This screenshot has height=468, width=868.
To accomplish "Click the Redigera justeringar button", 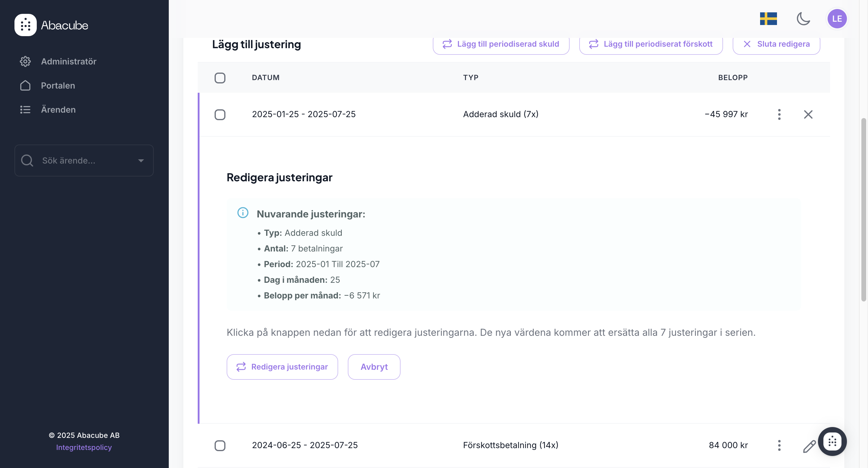I will [x=282, y=367].
